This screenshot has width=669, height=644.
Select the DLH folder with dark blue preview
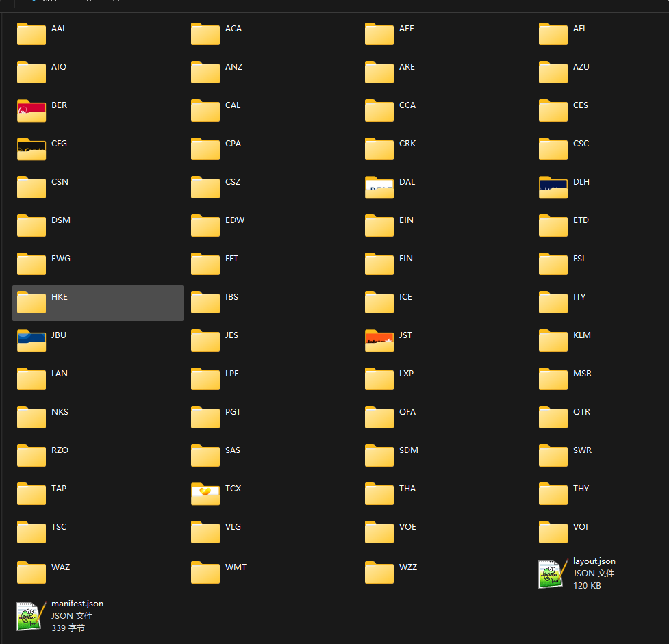pyautogui.click(x=553, y=187)
